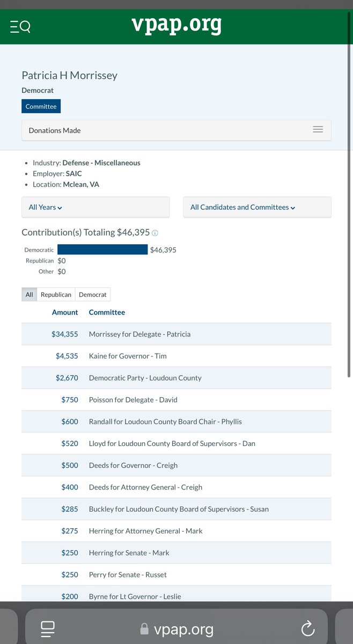
Task: Click the info icon beside contribution total
Action: click(155, 233)
